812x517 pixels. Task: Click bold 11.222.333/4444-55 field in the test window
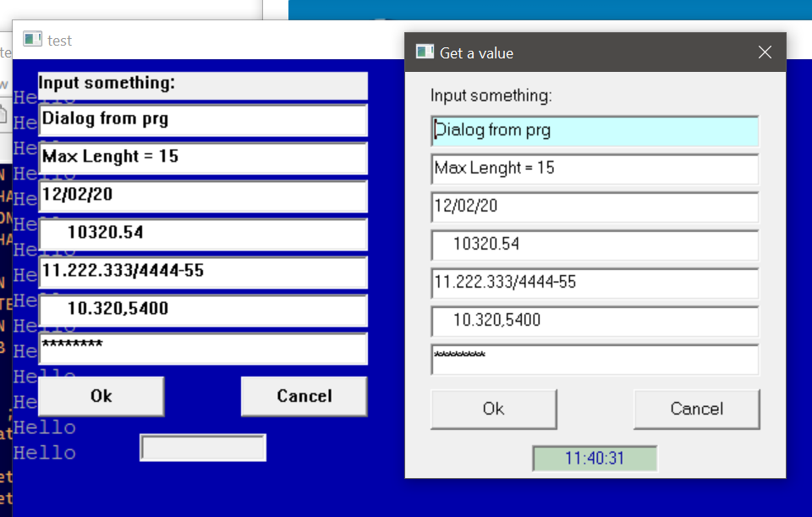point(203,272)
